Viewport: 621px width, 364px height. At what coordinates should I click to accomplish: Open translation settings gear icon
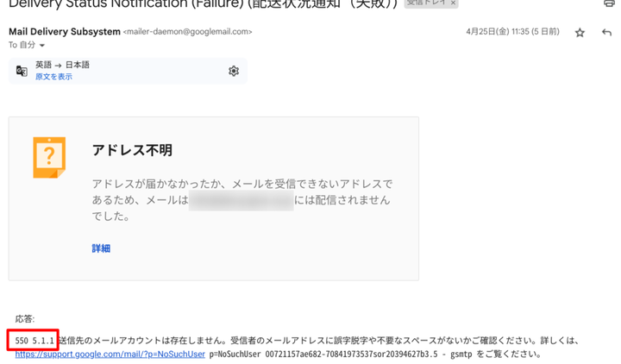234,71
